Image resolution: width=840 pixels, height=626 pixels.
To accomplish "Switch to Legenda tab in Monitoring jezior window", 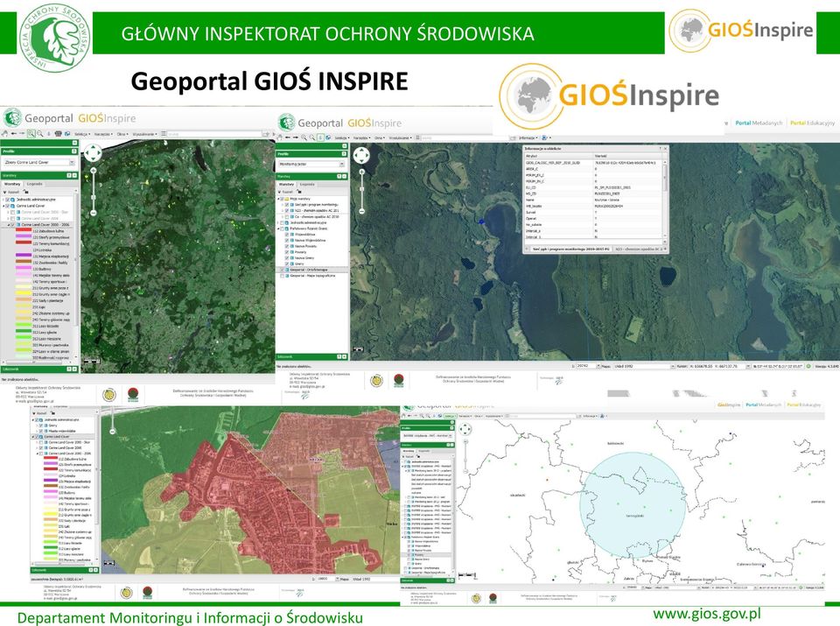I will pos(307,185).
